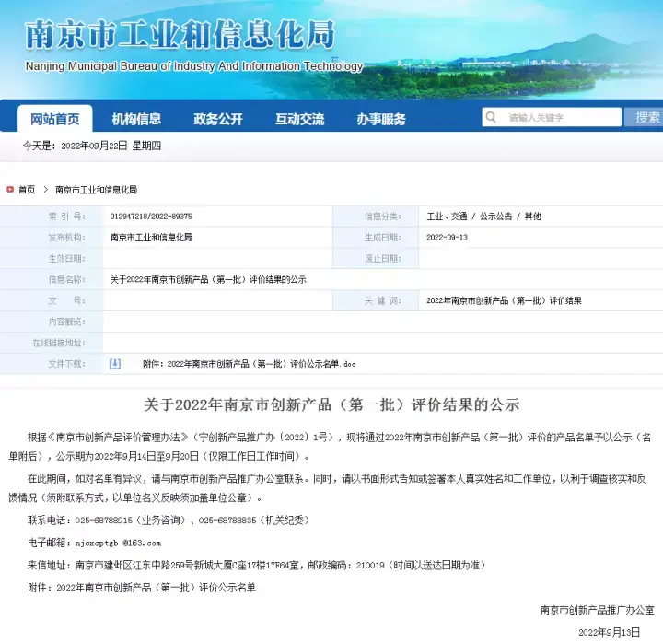663x644 pixels.
Task: Go to the 办事服务 section
Action: click(x=381, y=119)
